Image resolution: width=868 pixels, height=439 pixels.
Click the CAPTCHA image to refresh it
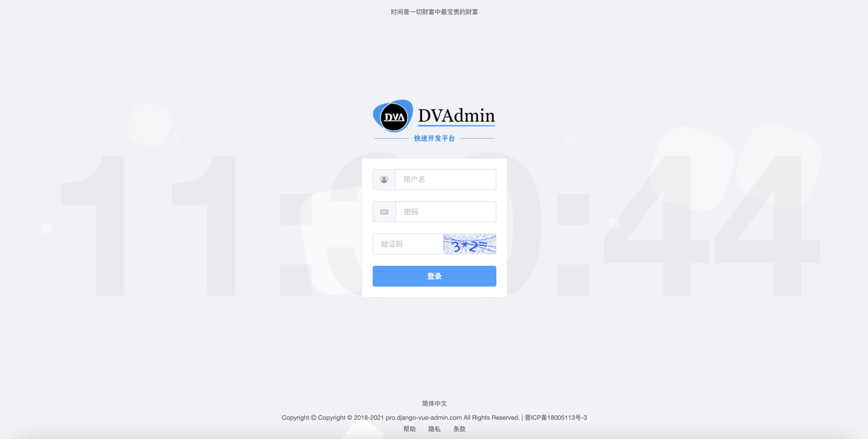coord(470,244)
